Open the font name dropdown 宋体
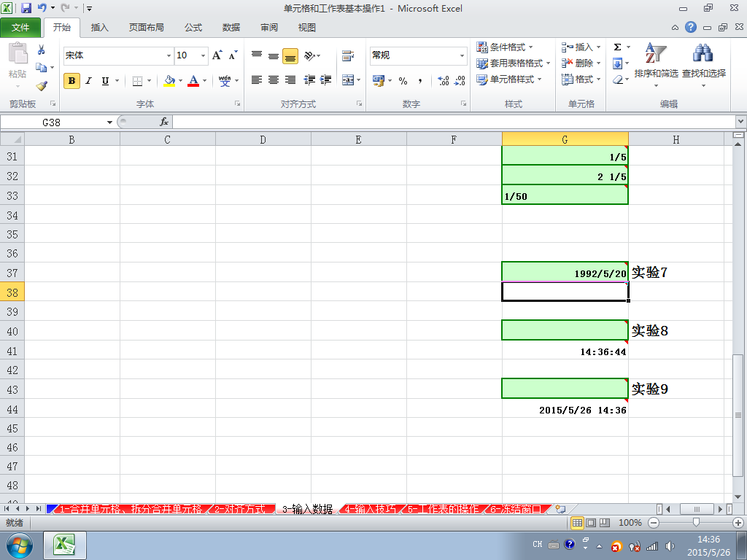This screenshot has width=747, height=560. pyautogui.click(x=169, y=55)
